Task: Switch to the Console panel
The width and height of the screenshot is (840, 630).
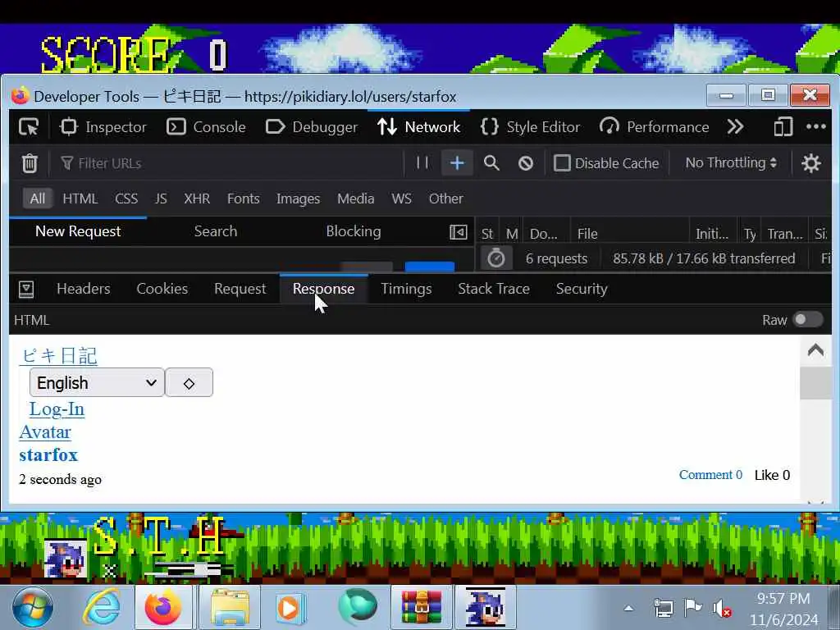Action: [x=206, y=127]
